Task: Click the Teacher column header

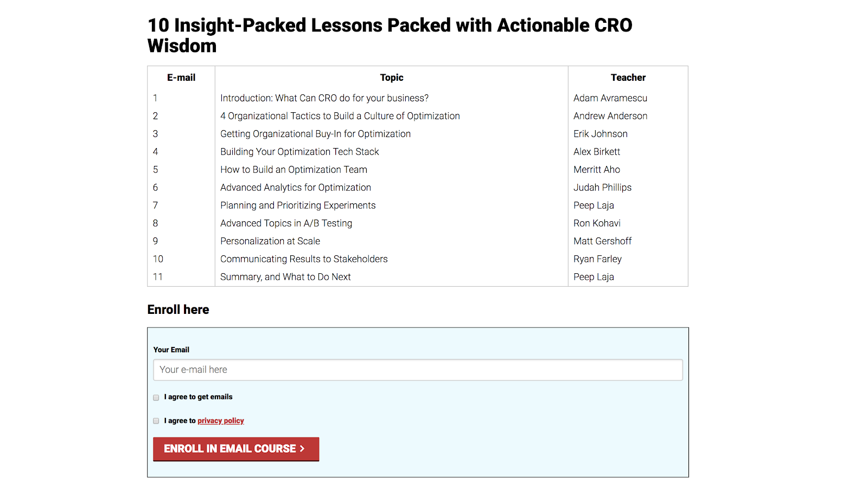Action: 628,78
